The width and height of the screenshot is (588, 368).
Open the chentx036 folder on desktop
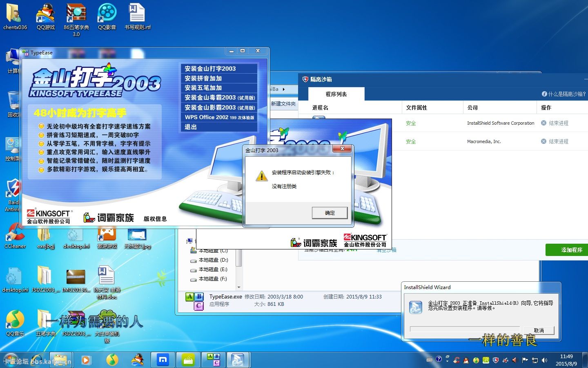tap(15, 16)
